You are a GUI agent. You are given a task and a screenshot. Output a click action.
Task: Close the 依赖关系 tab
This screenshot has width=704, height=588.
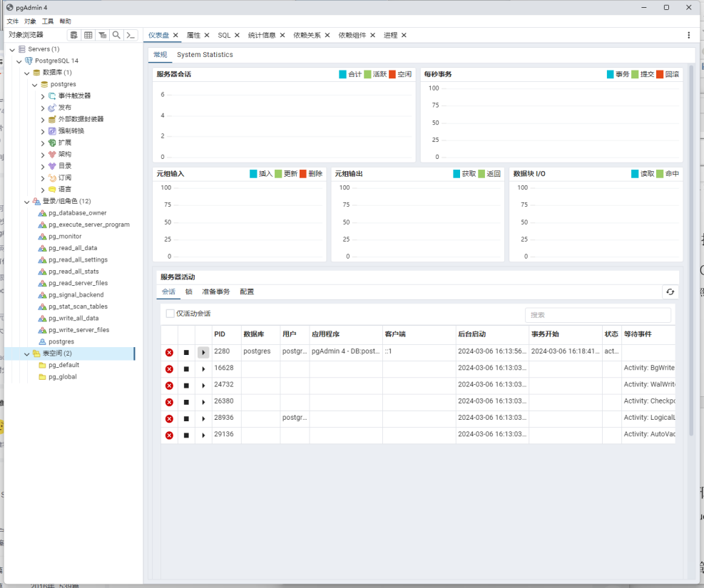[327, 35]
